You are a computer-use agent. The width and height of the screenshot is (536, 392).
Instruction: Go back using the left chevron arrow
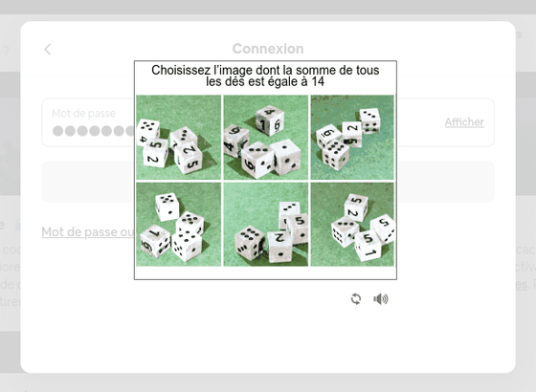point(48,49)
